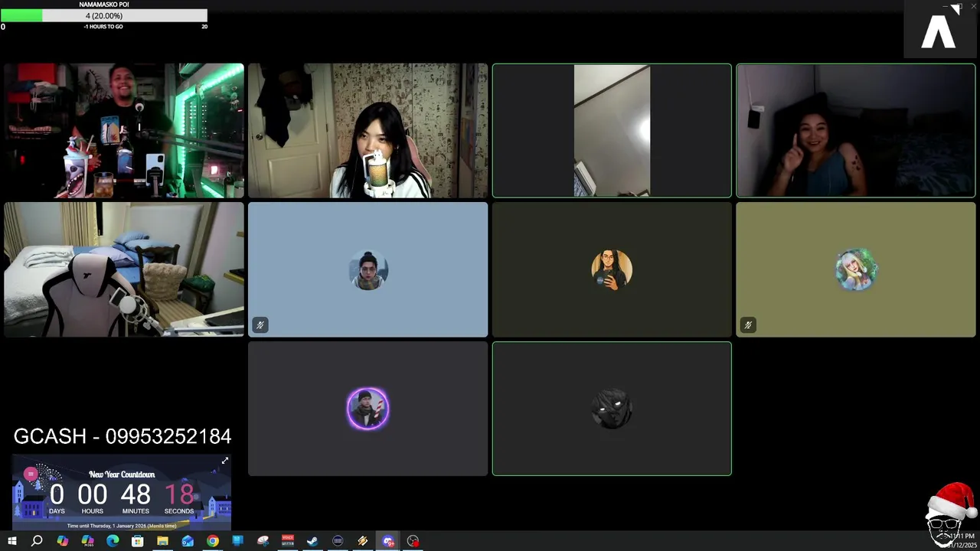Open the Windows Start menu

[x=11, y=541]
